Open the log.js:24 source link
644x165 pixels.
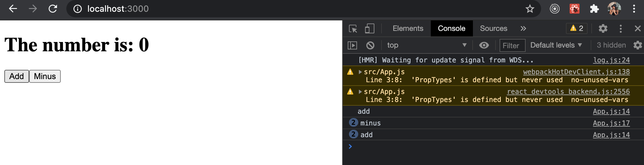(611, 60)
